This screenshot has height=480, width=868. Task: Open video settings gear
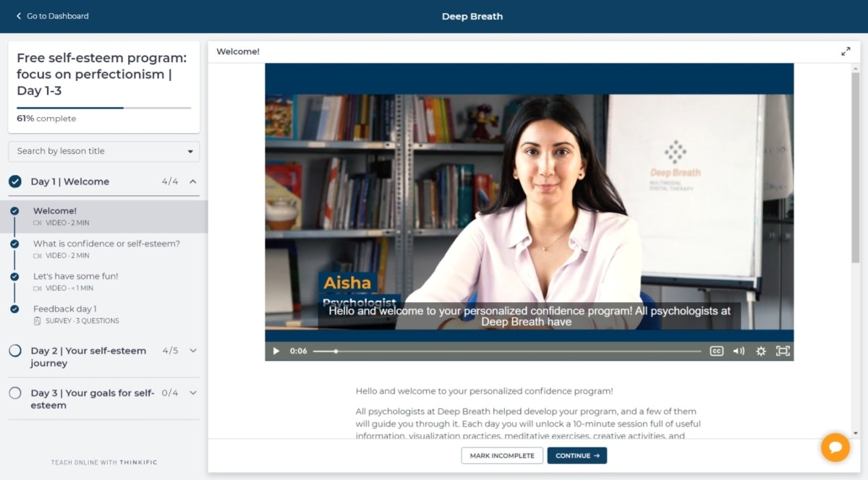point(761,351)
